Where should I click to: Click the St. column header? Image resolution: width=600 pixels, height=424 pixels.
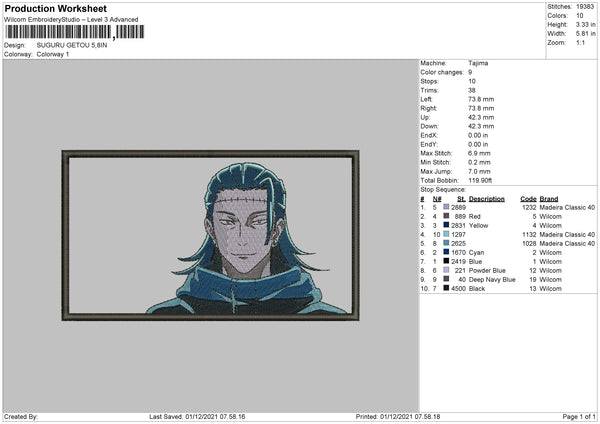click(461, 199)
